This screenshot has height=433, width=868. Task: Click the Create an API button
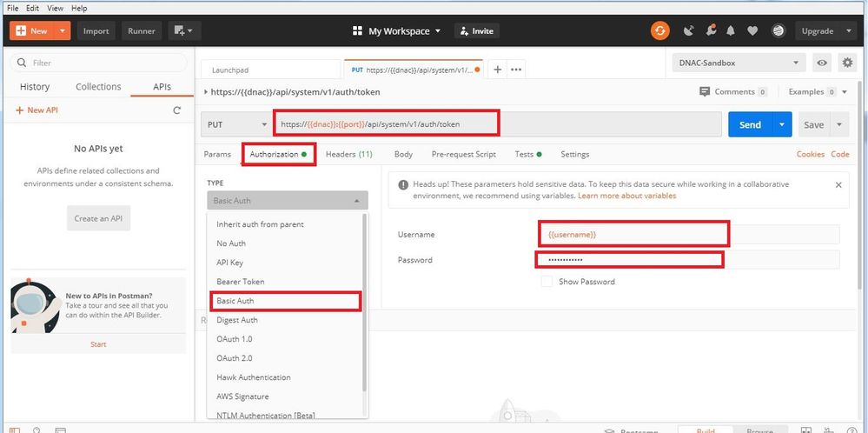tap(98, 218)
